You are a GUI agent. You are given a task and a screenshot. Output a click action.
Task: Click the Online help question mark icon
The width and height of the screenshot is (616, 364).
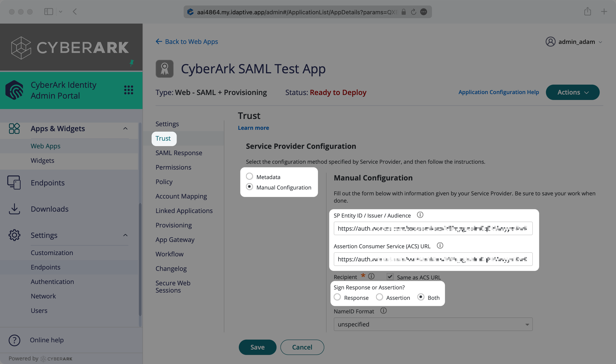pos(14,340)
